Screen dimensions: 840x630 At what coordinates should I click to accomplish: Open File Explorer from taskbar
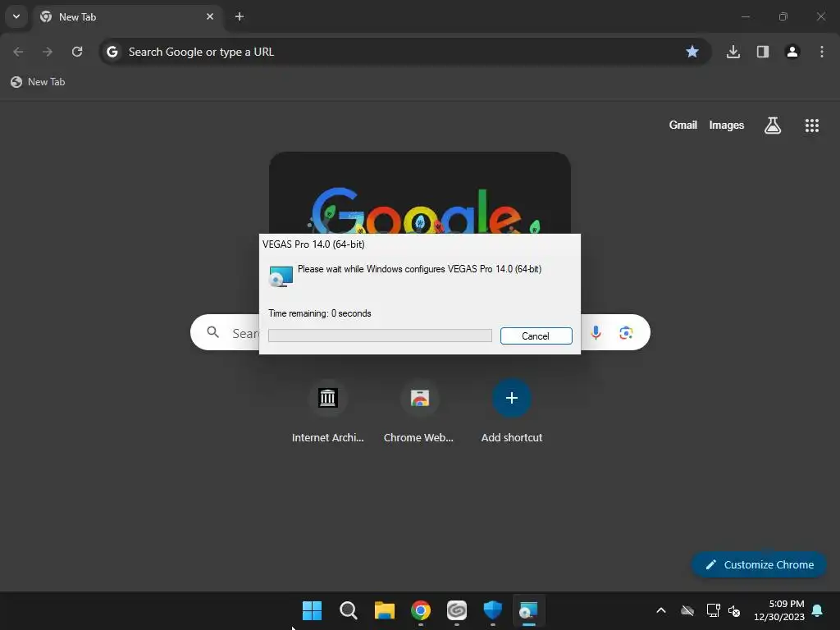[384, 610]
